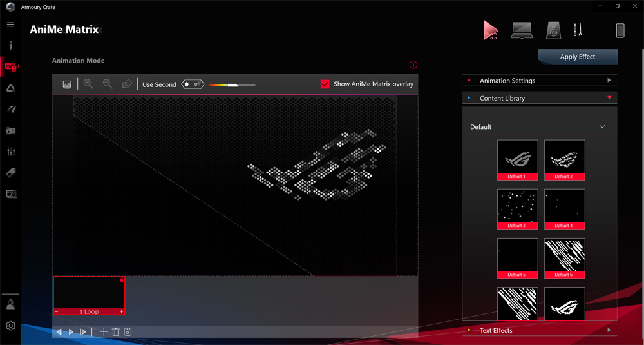Open Scenario Profiles sliders icon
This screenshot has width=644, height=345.
click(11, 152)
